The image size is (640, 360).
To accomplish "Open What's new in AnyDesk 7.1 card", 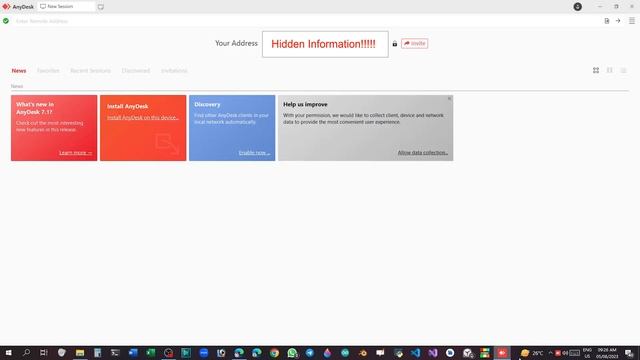I will (54, 128).
